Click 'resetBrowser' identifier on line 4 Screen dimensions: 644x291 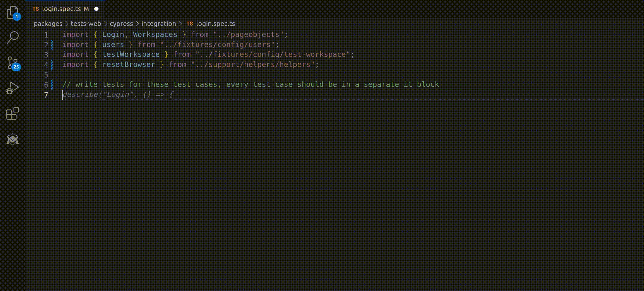coord(128,64)
